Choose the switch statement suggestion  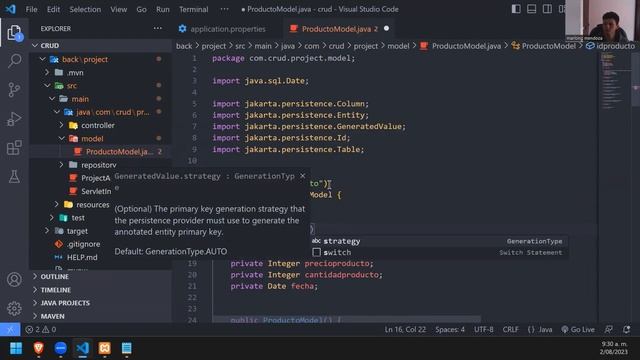[439, 252]
